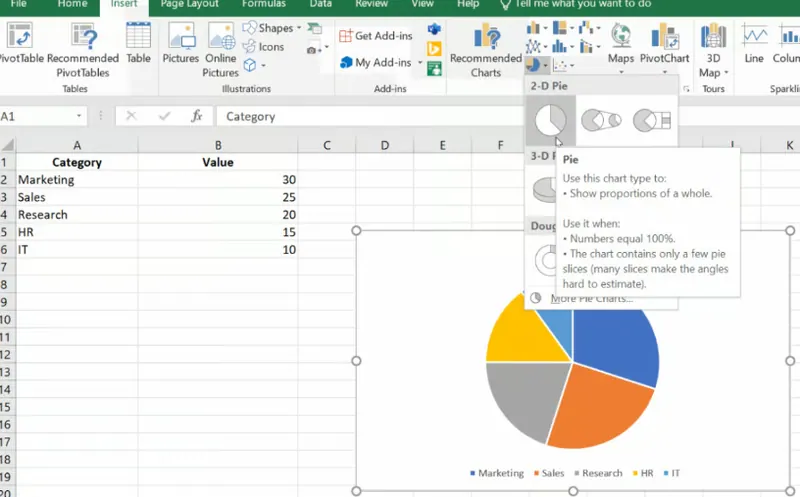Viewport: 800px width, 497px height.
Task: Click the Insert Function fx button
Action: coord(197,116)
